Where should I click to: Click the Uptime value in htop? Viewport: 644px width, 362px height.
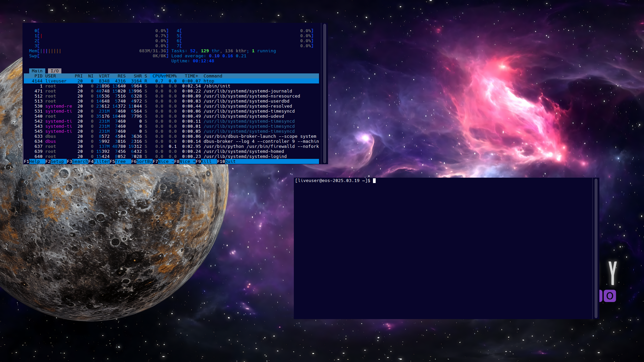[x=204, y=61]
